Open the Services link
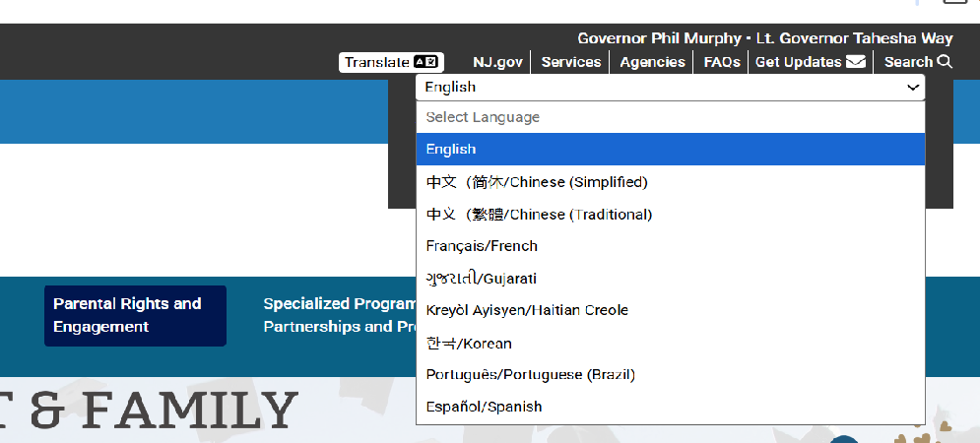Screen dimensions: 980x443 pos(570,62)
